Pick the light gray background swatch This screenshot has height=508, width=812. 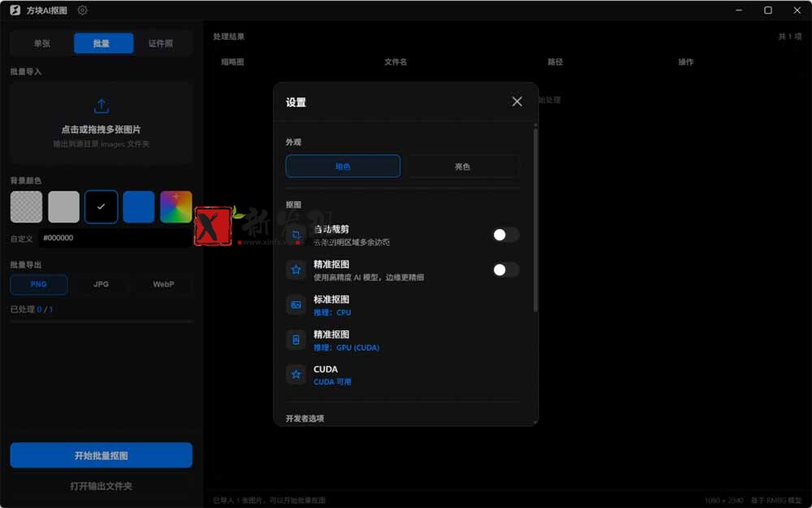click(x=63, y=207)
